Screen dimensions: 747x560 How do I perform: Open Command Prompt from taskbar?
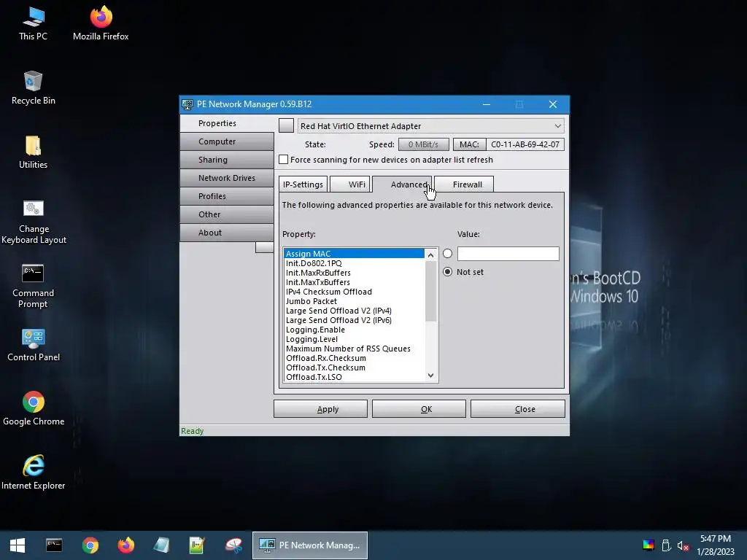54,545
